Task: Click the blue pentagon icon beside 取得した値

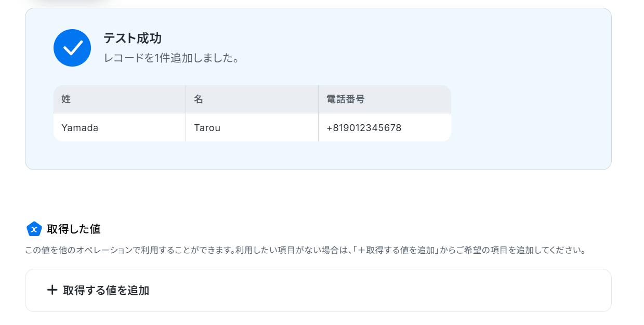Action: (x=34, y=229)
